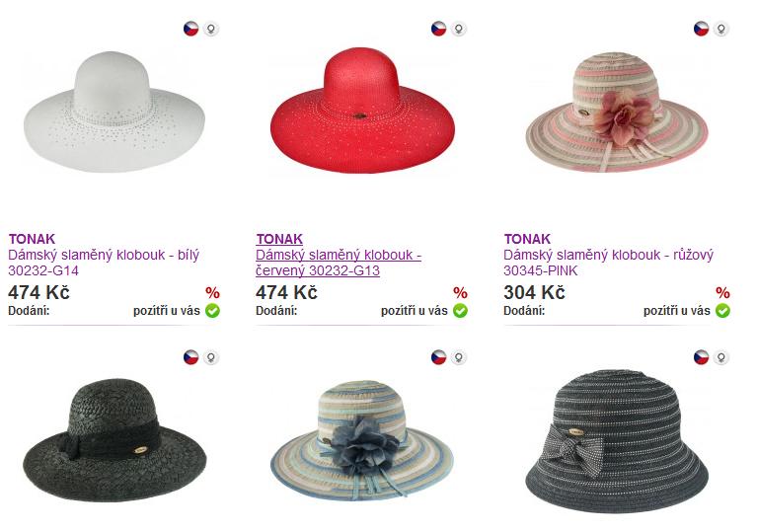Click TONAK brand name above red hat
The image size is (757, 532).
click(279, 239)
